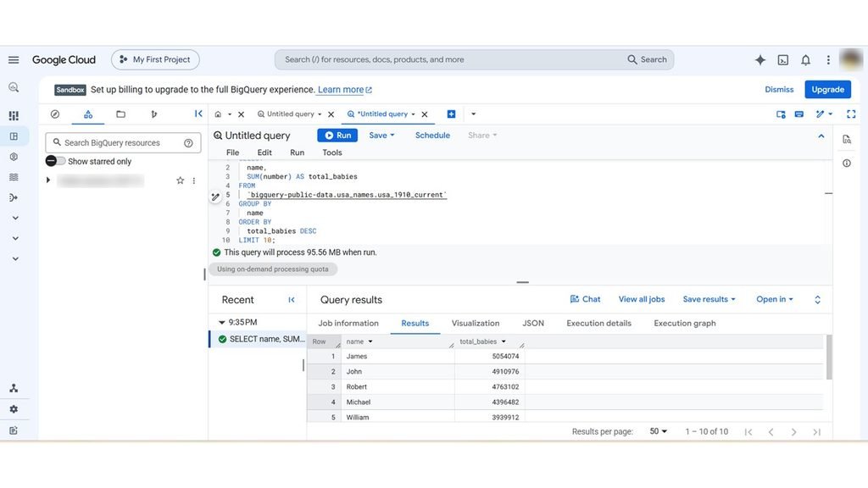Expand the blurred project tree node

(x=48, y=180)
